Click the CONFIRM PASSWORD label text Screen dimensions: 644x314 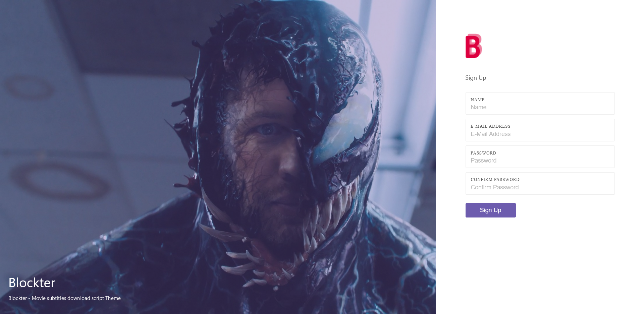pyautogui.click(x=495, y=180)
